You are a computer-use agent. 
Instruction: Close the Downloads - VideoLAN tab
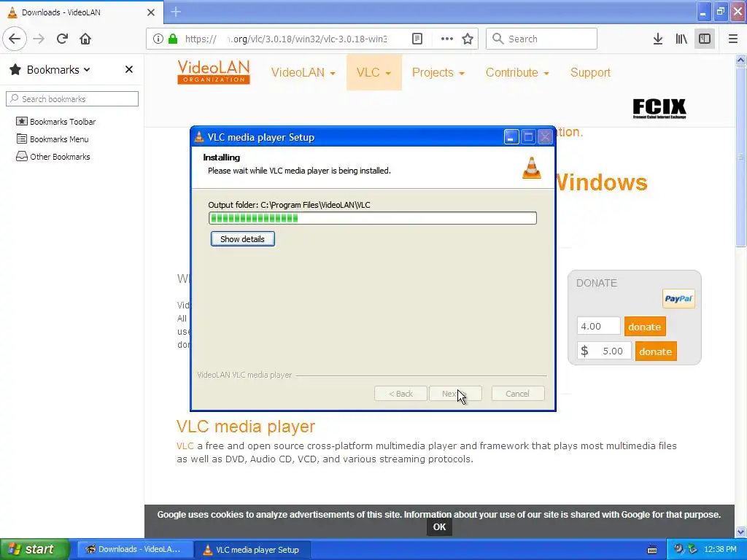point(151,12)
